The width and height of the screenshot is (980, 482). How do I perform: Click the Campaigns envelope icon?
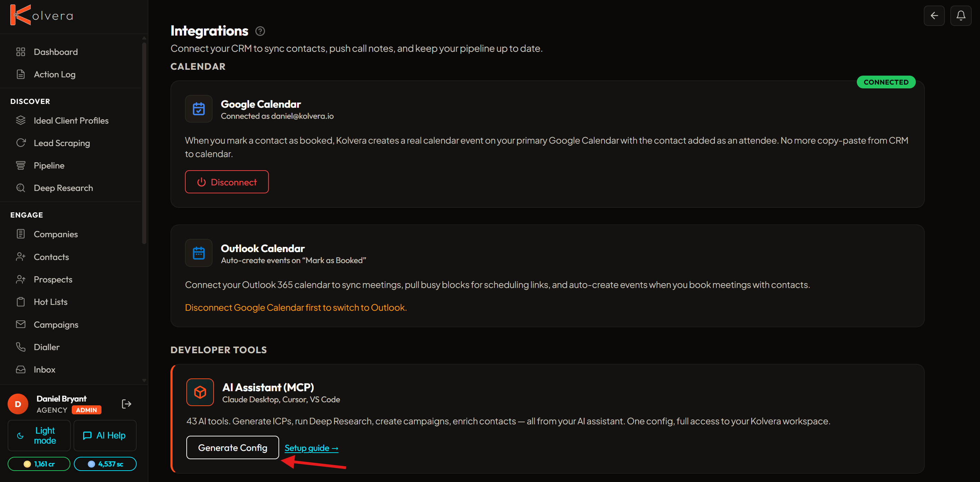pyautogui.click(x=21, y=324)
